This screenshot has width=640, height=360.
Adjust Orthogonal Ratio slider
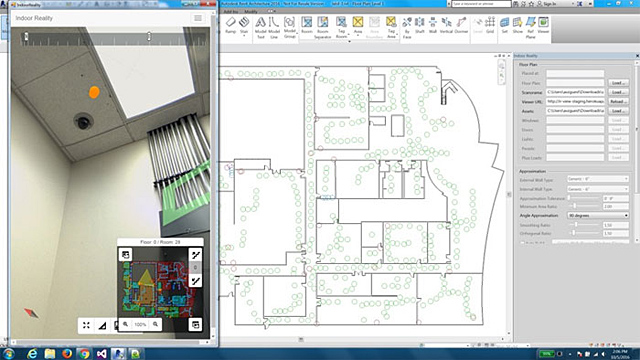(x=584, y=233)
